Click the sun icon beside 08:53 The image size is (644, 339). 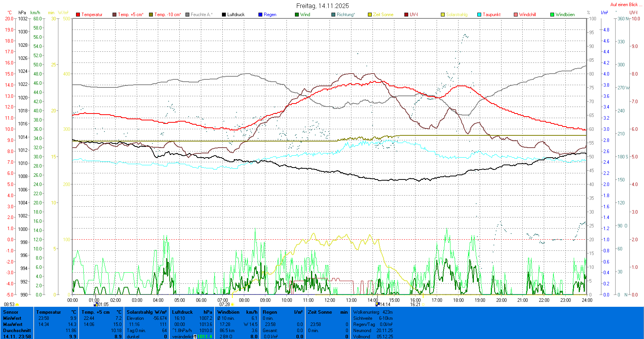click(17, 304)
